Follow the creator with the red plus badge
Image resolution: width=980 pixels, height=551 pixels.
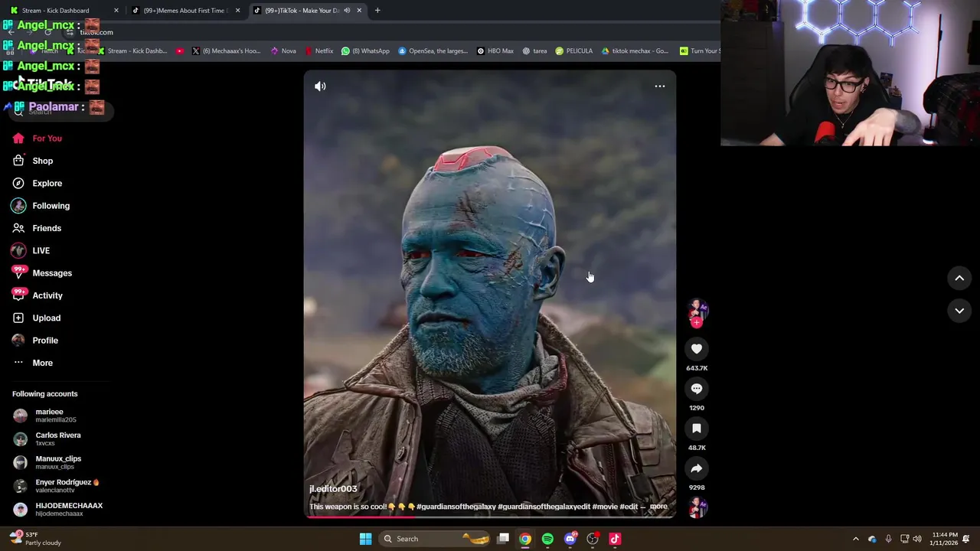point(697,323)
